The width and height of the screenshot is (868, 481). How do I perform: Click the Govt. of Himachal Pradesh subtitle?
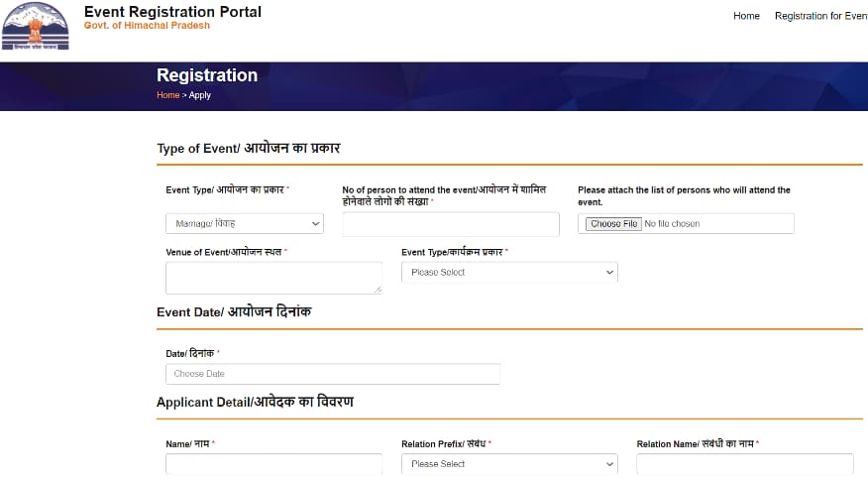147,26
